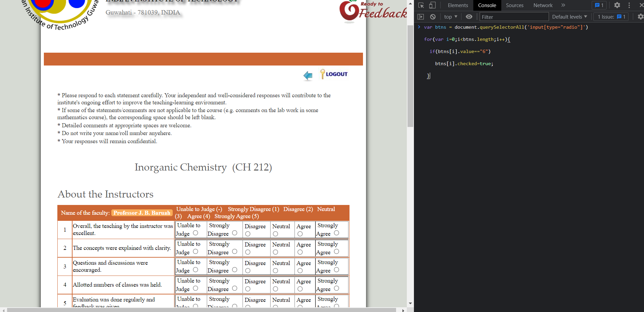Select Unable to Judge for statement 1
The image size is (644, 312).
(x=195, y=233)
